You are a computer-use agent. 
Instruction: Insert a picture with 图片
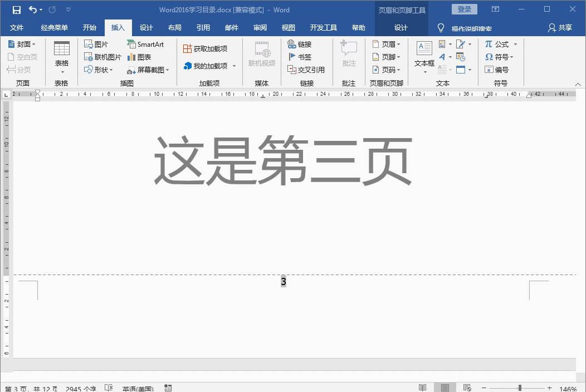(96, 45)
